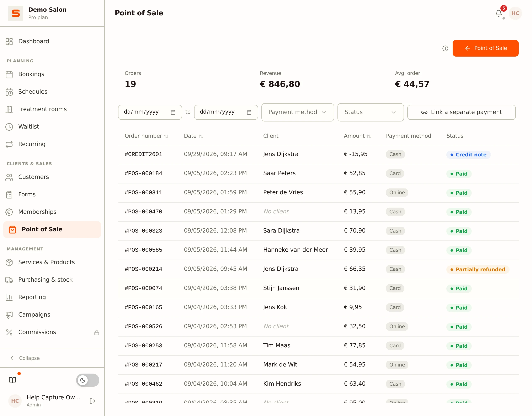Click the orange Point of Sale button
532x416 pixels.
tap(485, 48)
